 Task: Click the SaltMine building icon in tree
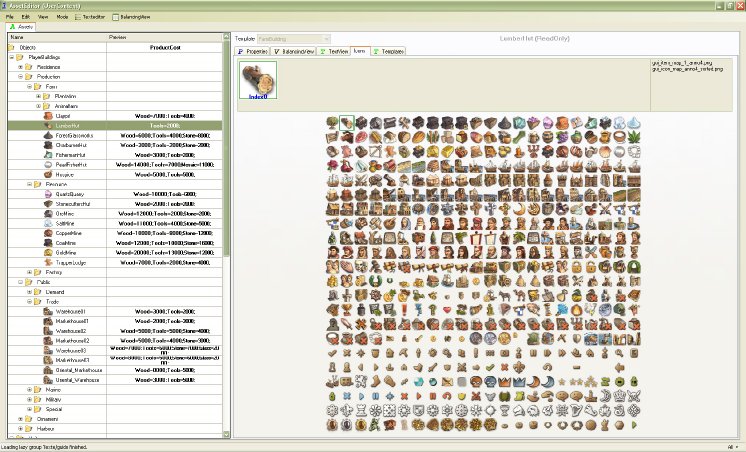(x=48, y=223)
